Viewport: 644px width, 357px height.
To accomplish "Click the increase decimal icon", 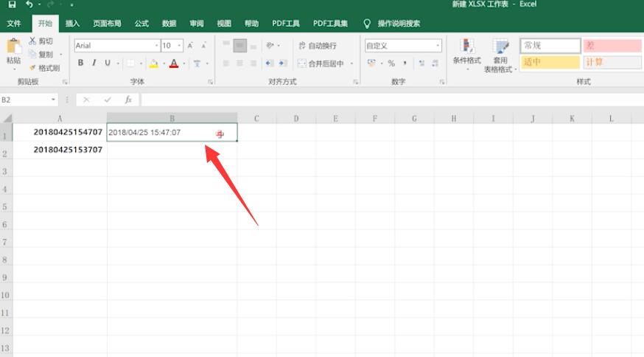I will [x=421, y=63].
